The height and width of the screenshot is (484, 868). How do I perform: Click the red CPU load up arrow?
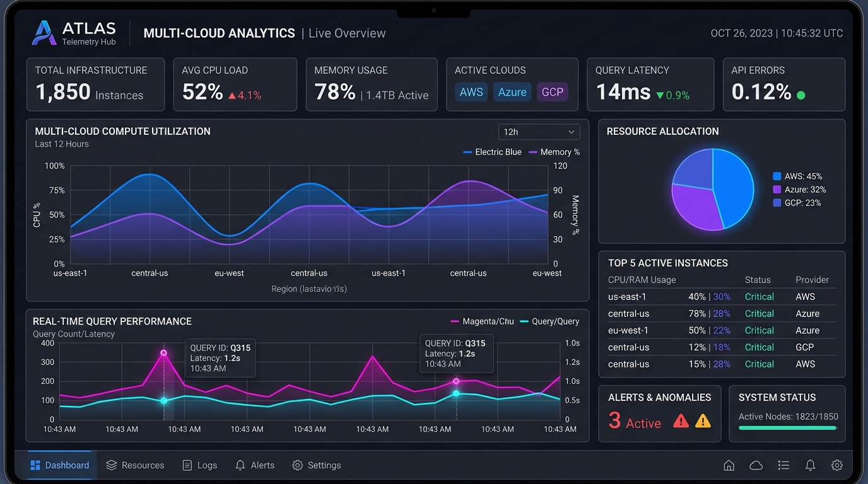click(232, 96)
